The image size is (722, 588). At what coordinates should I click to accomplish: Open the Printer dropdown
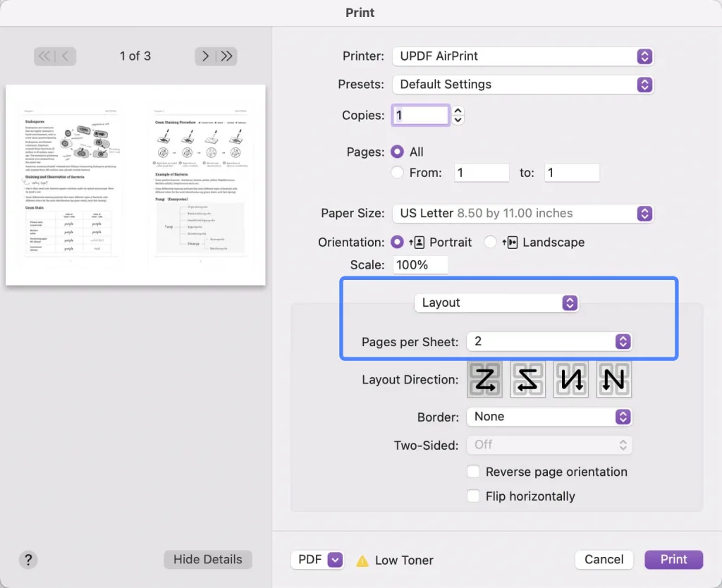(x=523, y=56)
